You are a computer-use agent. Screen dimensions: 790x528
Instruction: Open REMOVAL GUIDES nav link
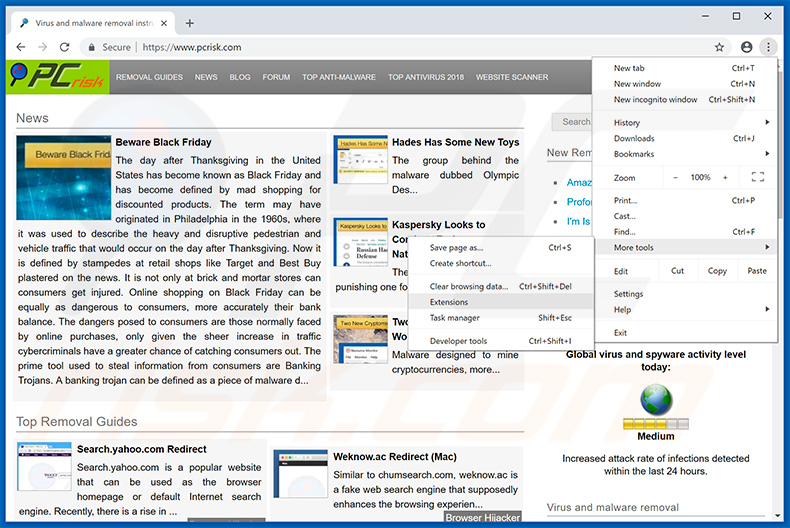point(149,77)
